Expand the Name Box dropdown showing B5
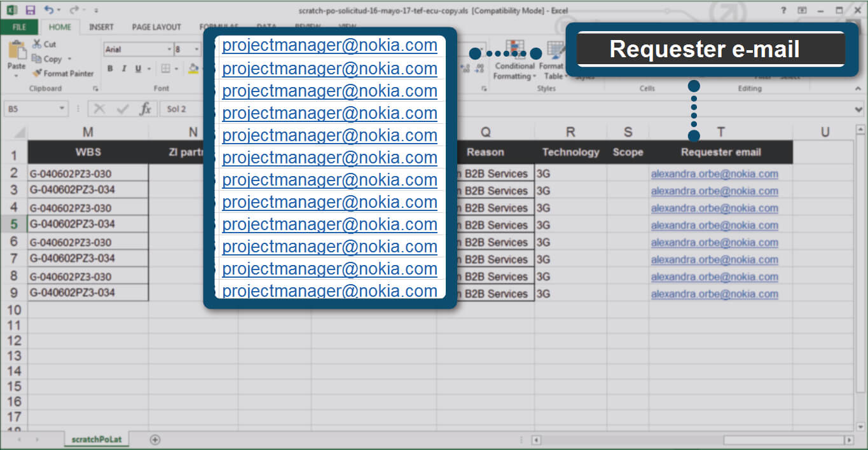The height and width of the screenshot is (450, 868). pyautogui.click(x=62, y=109)
